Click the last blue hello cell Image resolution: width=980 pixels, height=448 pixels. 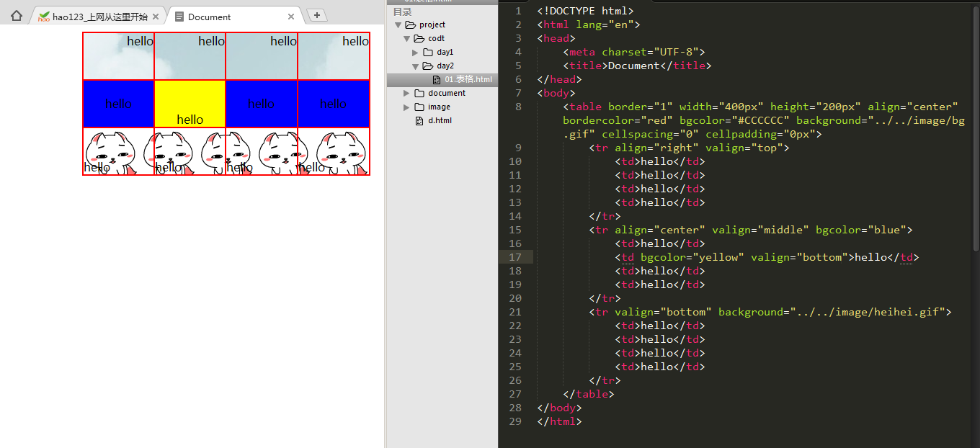334,104
